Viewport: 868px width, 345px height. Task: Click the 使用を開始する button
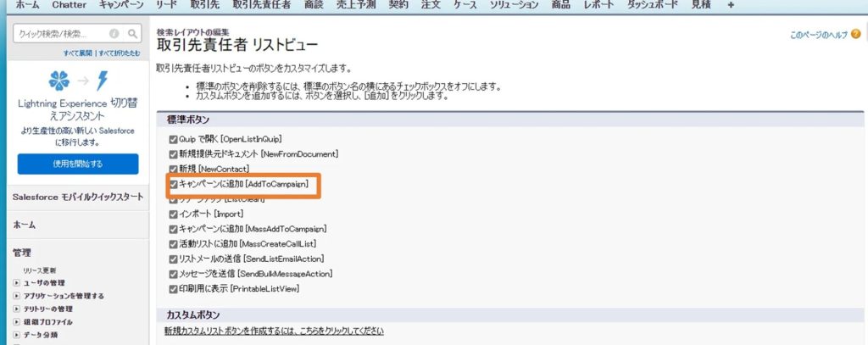[x=78, y=164]
